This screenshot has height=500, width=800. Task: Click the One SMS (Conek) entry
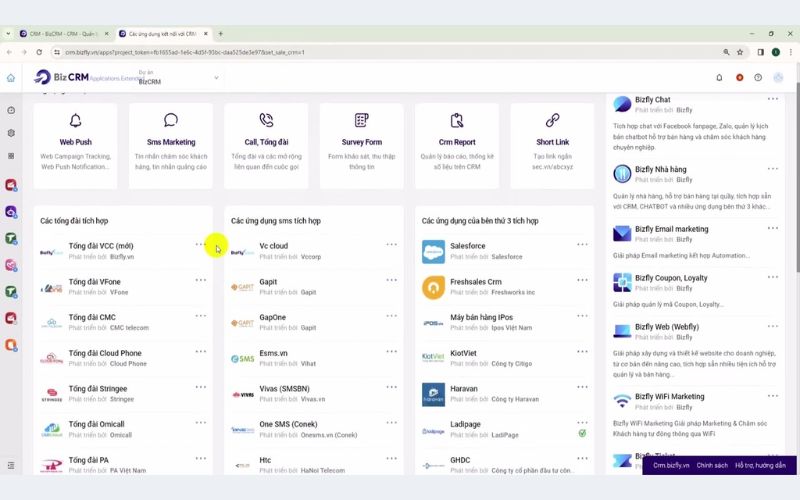pyautogui.click(x=313, y=430)
